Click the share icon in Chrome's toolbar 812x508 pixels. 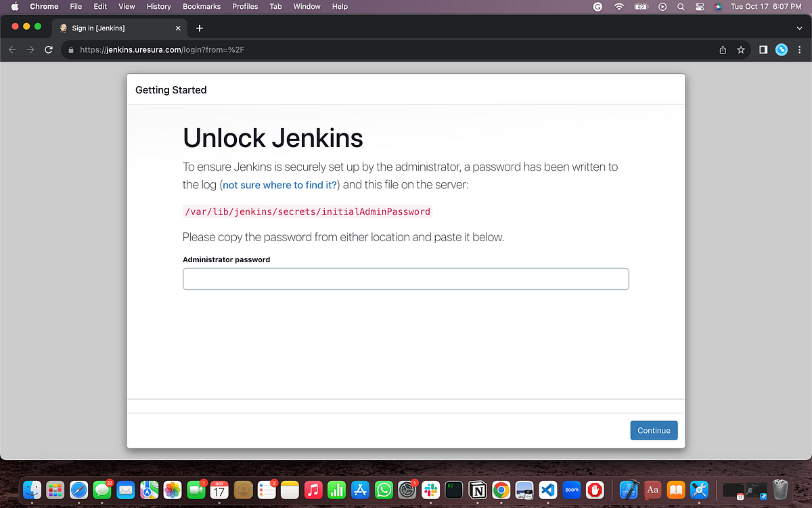point(721,49)
